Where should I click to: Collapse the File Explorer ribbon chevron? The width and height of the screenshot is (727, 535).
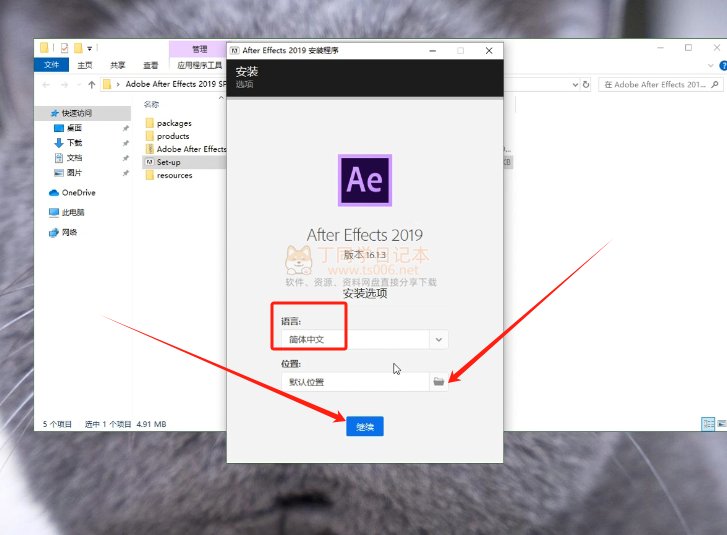[710, 65]
